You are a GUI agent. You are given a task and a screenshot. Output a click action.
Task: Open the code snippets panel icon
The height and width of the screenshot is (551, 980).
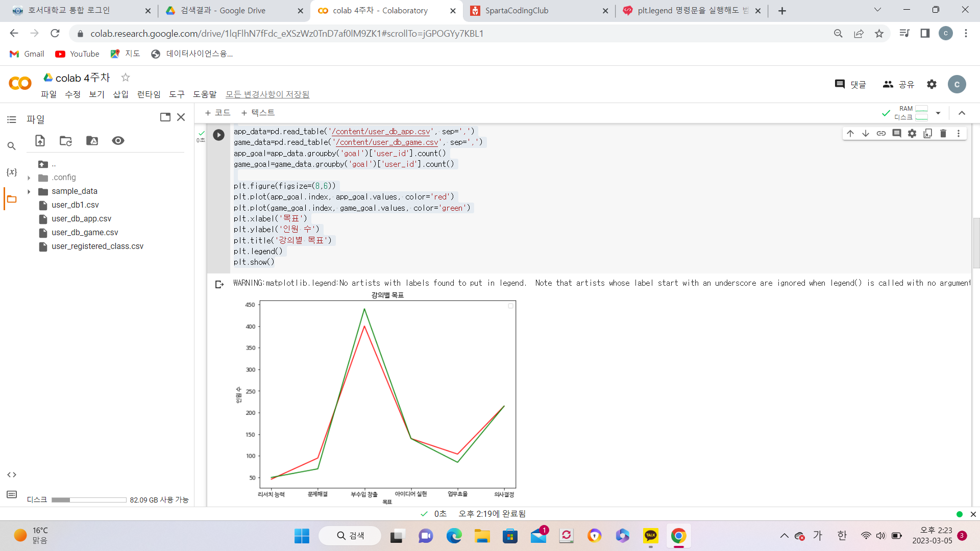pos(12,474)
